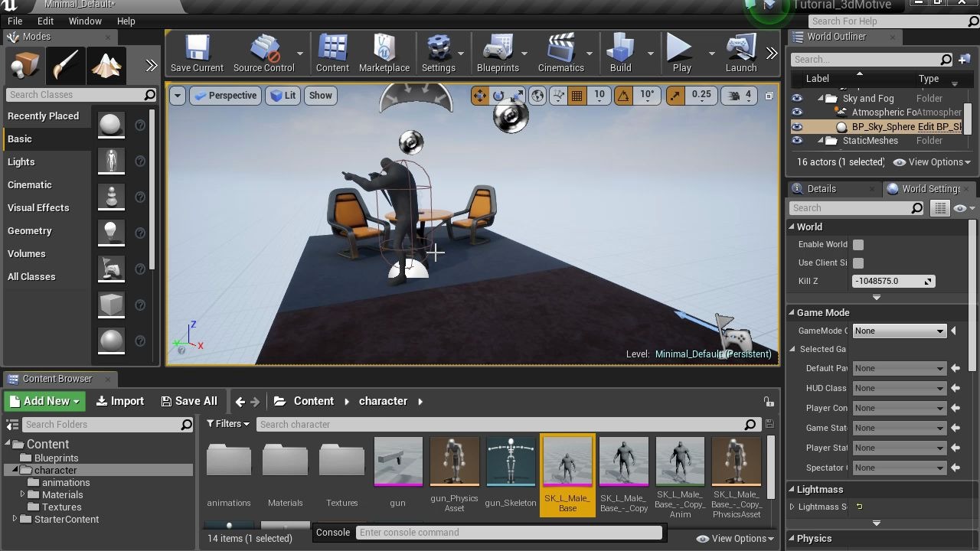The width and height of the screenshot is (980, 551).
Task: Open the GameMode Override None dropdown
Action: 899,331
